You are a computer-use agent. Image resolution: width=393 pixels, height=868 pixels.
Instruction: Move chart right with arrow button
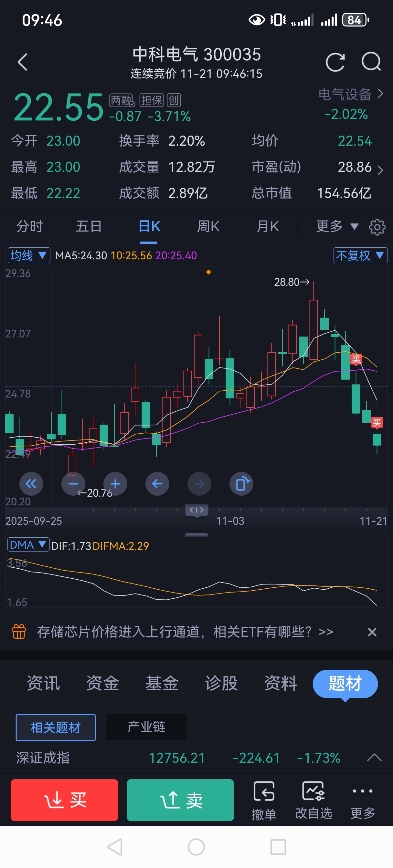(x=199, y=484)
